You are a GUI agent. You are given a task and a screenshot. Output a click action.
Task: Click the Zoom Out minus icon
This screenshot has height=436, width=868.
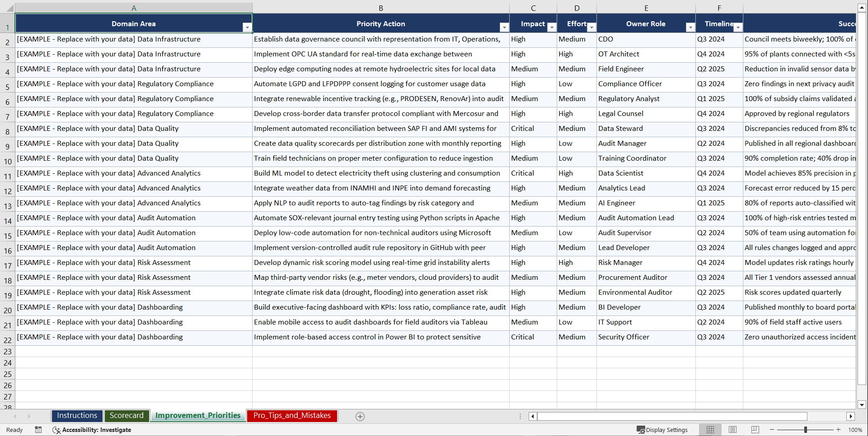pos(772,430)
